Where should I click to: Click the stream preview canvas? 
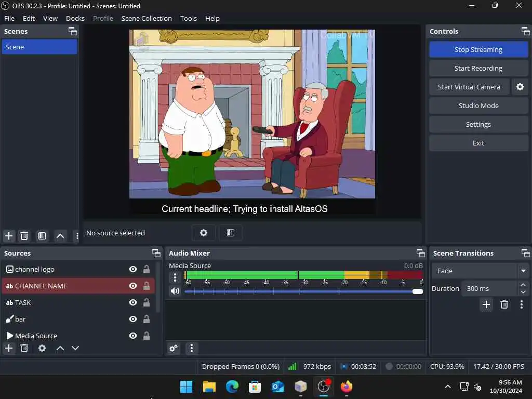pyautogui.click(x=252, y=122)
